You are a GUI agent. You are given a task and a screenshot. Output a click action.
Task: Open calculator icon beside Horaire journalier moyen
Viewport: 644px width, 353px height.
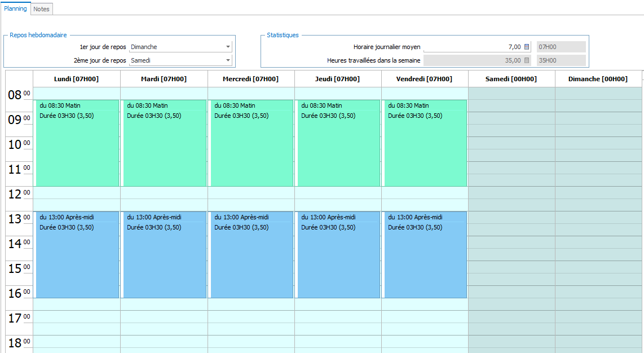pos(527,47)
